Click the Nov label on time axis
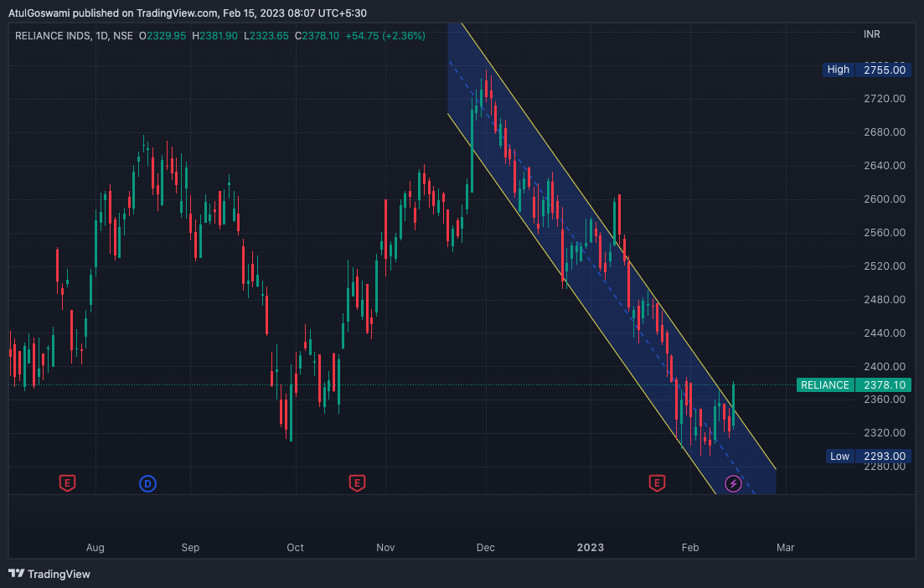The height and width of the screenshot is (588, 924). click(385, 547)
